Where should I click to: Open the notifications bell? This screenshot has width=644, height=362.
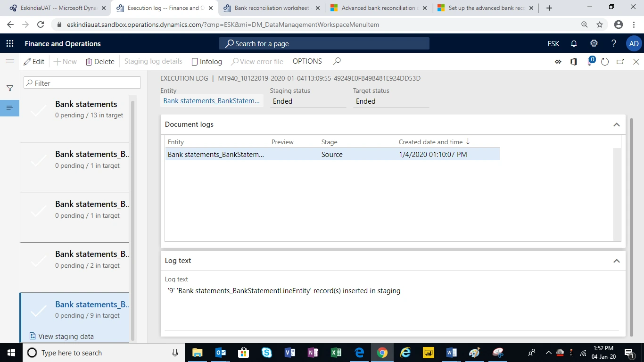[574, 43]
